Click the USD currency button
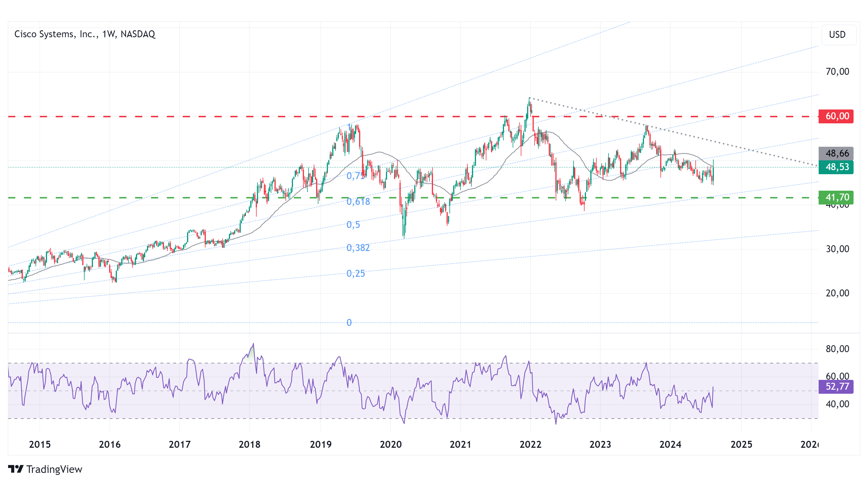This screenshot has width=868, height=483. [839, 35]
